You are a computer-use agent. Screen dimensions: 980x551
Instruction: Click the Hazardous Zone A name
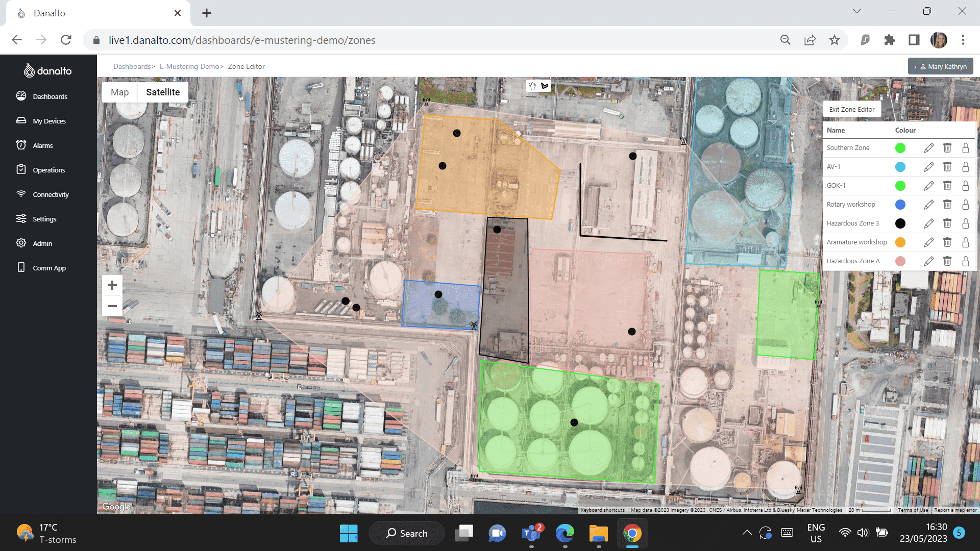click(853, 261)
